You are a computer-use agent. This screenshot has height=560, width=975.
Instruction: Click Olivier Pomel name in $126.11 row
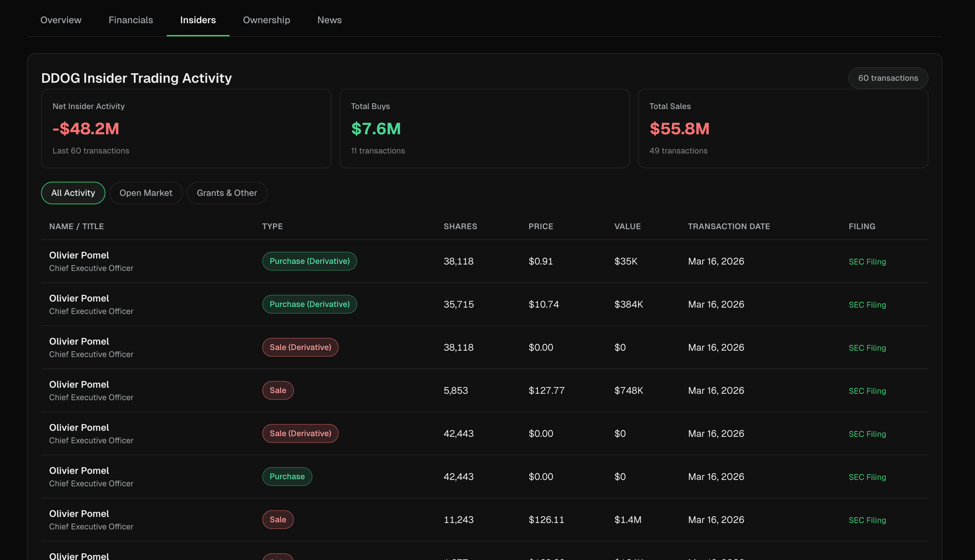coord(79,514)
